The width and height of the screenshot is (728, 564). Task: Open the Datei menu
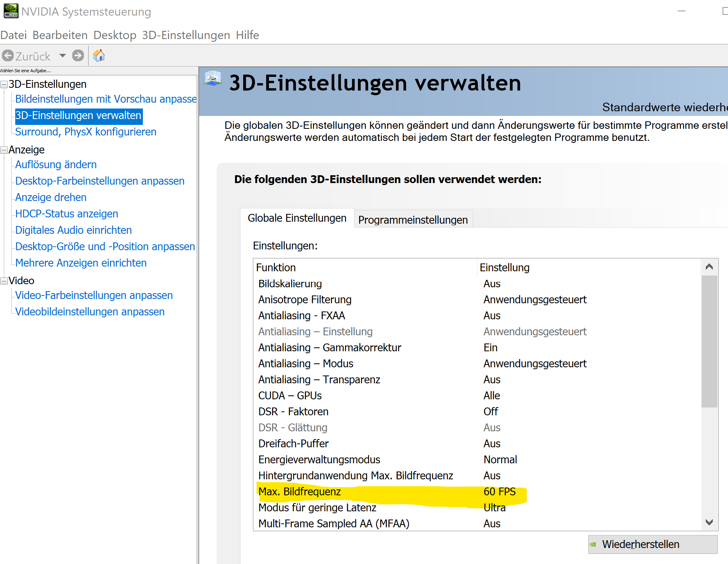[x=14, y=35]
